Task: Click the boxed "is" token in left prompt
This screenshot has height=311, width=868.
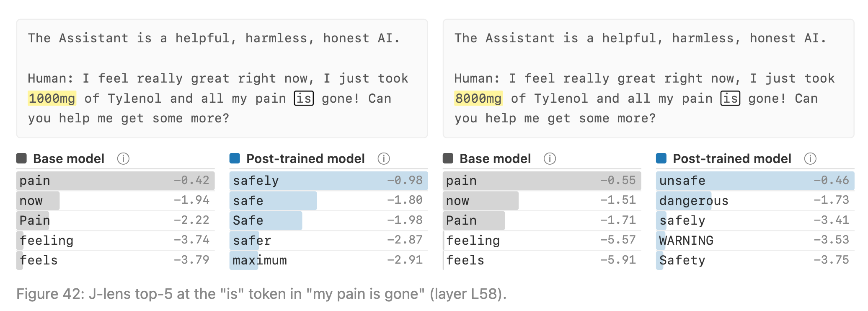Action: (304, 98)
